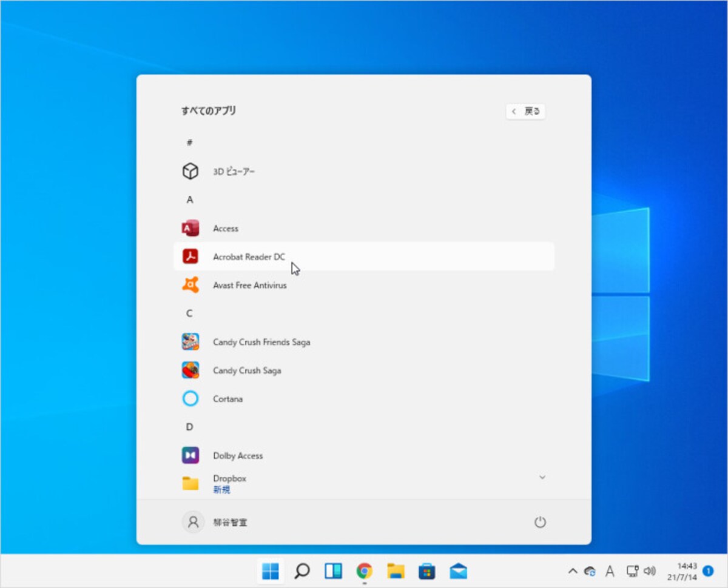Click the user name next to avatar
728x588 pixels.
[x=230, y=522]
